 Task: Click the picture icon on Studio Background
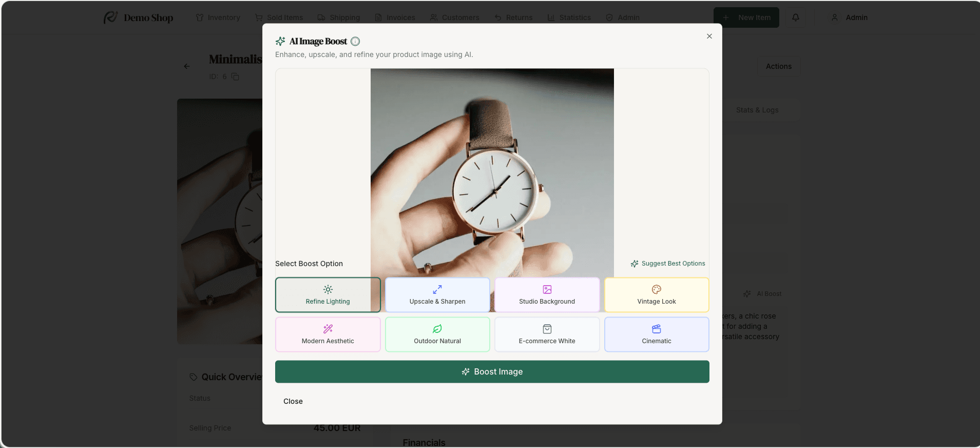tap(547, 289)
